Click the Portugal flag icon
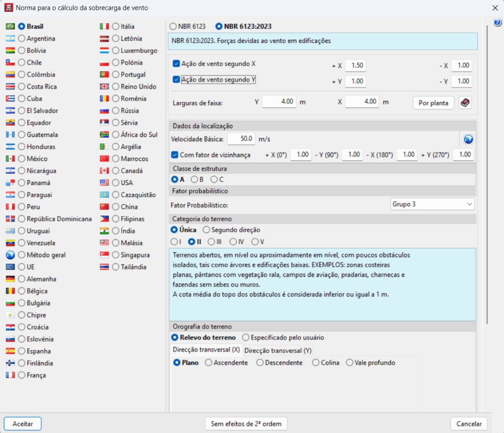504x433 pixels. pos(104,74)
